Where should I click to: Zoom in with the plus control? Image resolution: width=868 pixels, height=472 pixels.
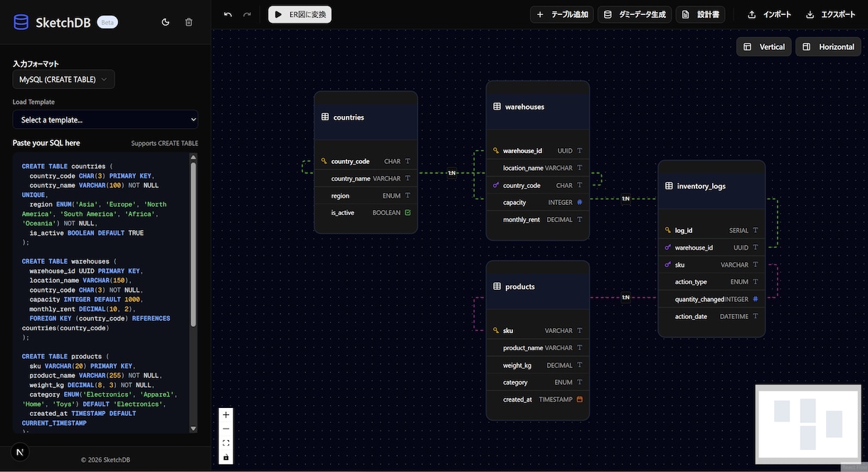click(x=226, y=414)
